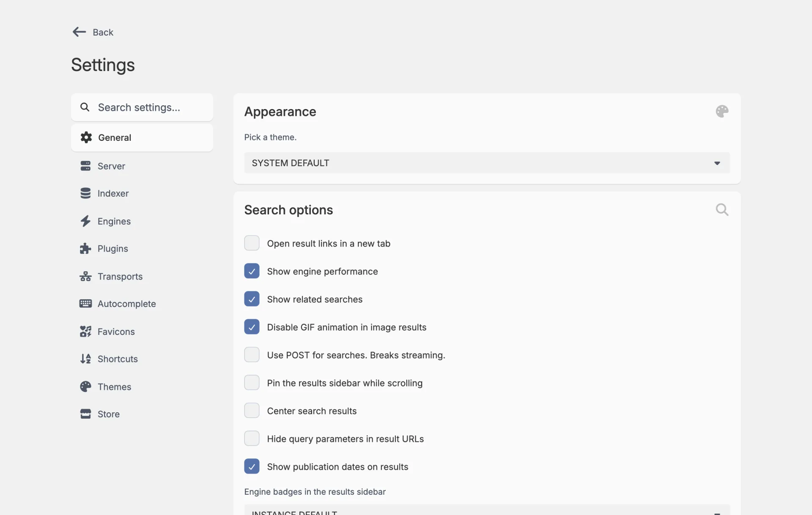Screen dimensions: 812x515
Task: Go to Themes settings
Action: [142, 387]
